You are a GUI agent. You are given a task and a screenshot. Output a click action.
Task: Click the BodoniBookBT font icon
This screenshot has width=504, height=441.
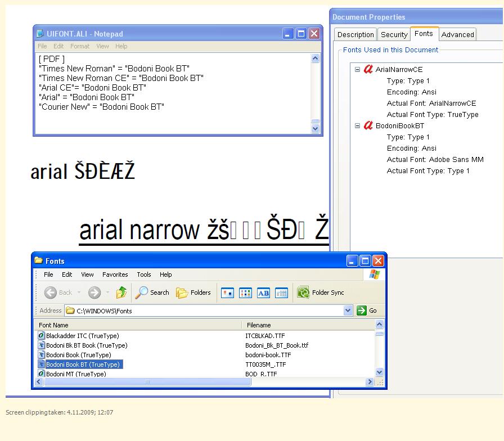click(368, 125)
